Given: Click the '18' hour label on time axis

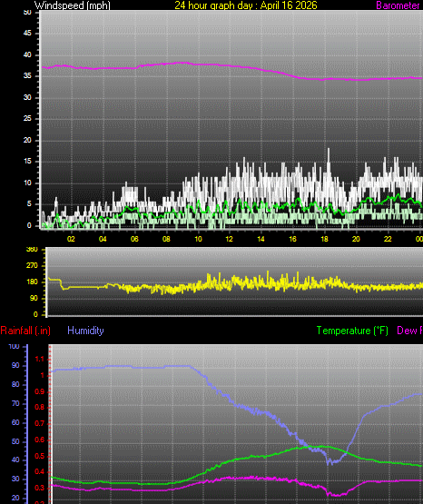Looking at the screenshot, I should [x=324, y=239].
